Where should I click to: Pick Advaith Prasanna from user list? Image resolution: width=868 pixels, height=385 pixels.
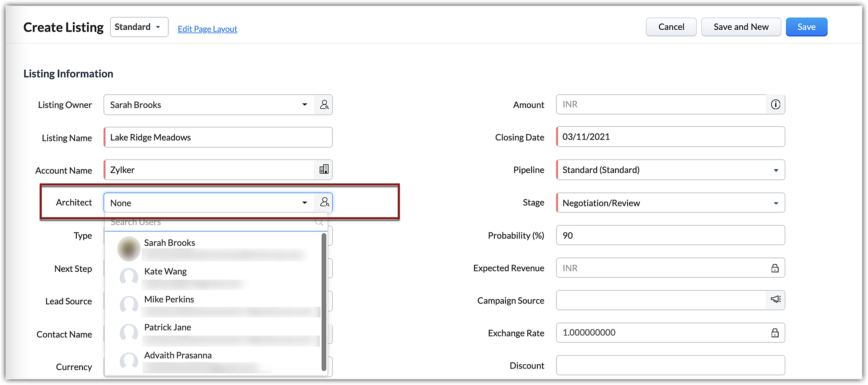coord(178,356)
